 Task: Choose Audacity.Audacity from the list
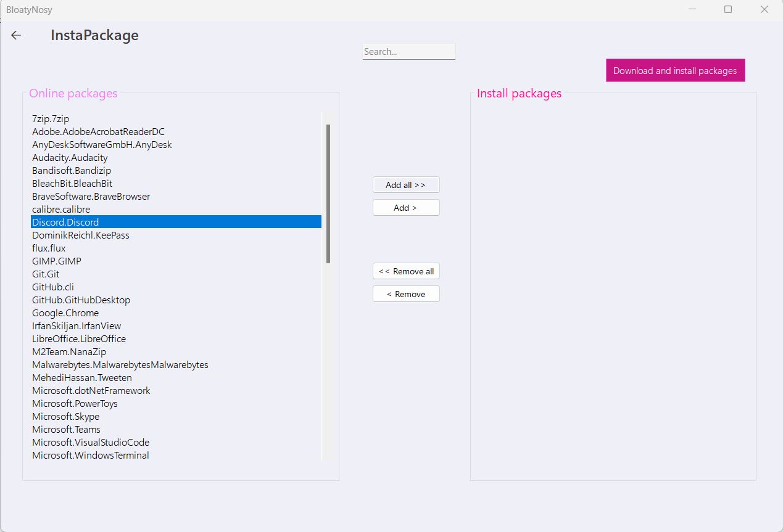(x=70, y=157)
